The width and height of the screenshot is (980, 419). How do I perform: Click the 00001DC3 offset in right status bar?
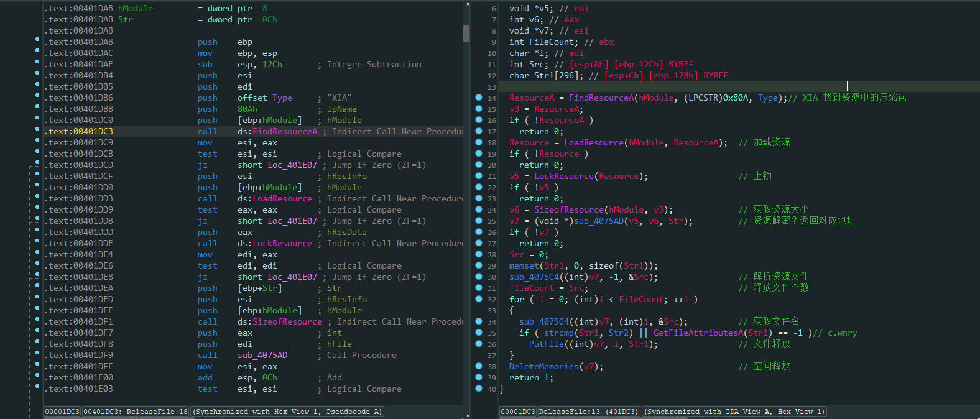[518, 412]
